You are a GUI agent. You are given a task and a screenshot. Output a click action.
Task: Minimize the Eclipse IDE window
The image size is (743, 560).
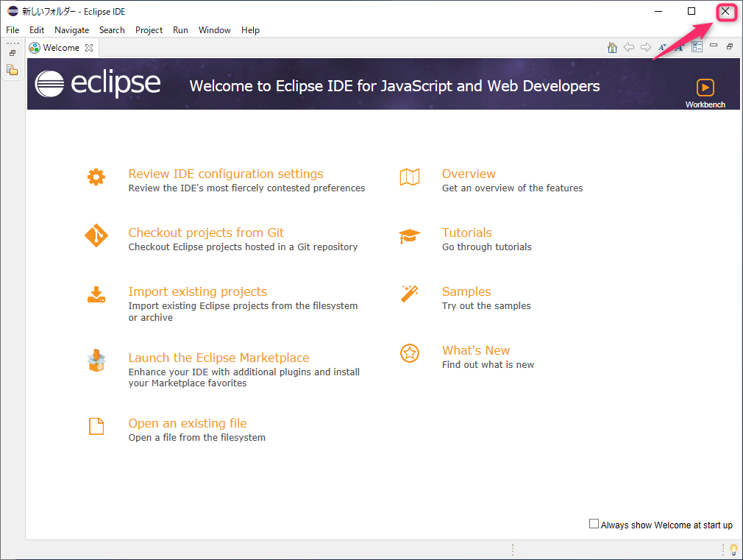pos(658,11)
